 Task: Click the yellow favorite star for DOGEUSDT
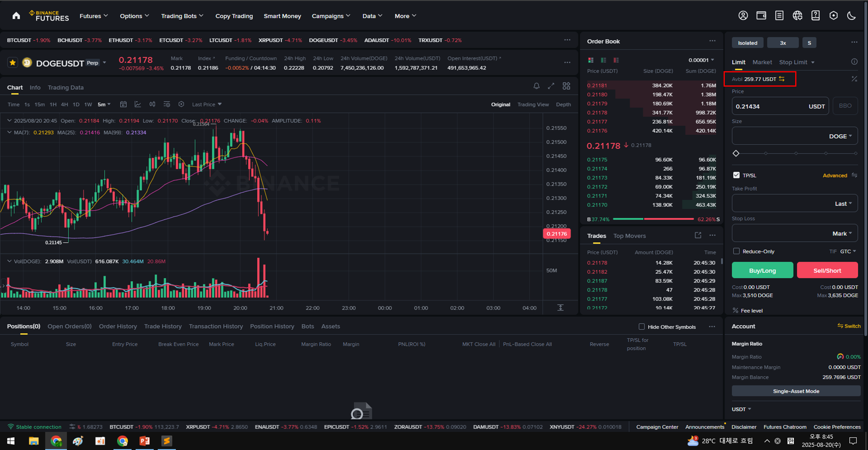pos(13,63)
